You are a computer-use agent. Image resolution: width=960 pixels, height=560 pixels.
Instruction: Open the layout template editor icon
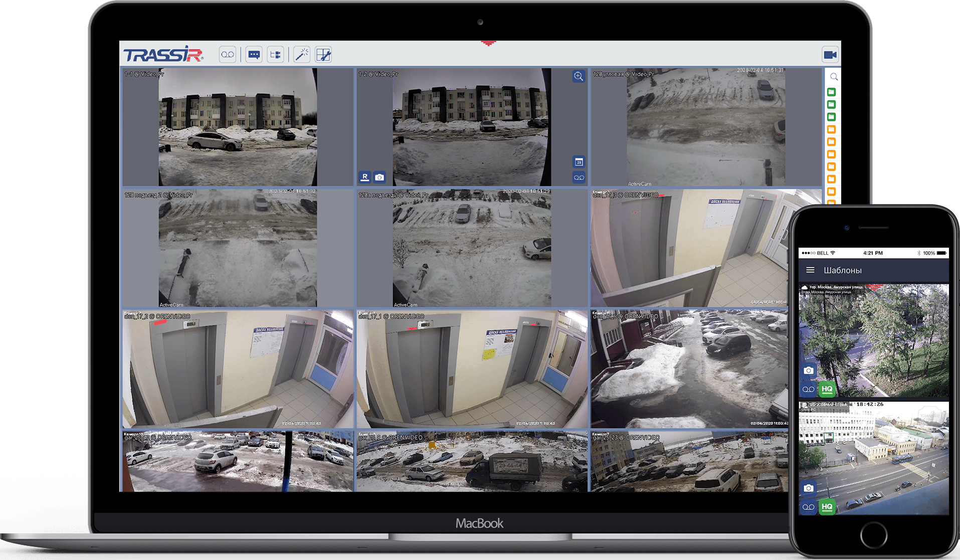pyautogui.click(x=323, y=55)
